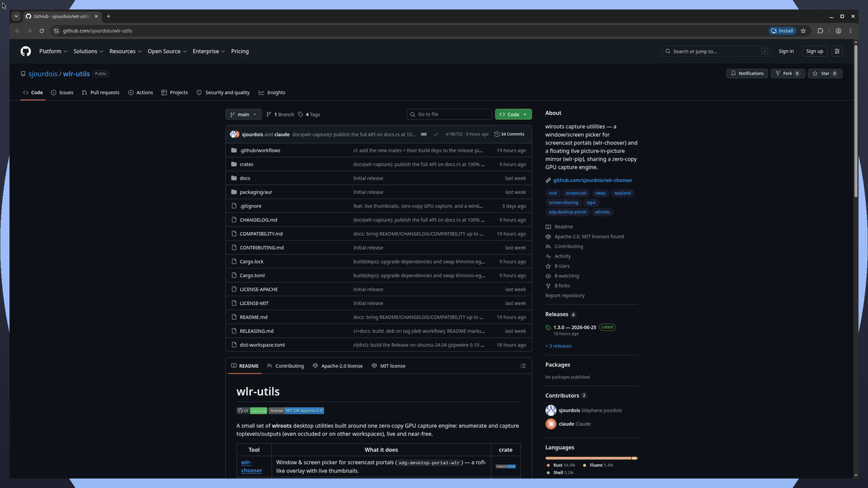Open the 4 Tags link
This screenshot has width=868, height=488.
pos(309,115)
